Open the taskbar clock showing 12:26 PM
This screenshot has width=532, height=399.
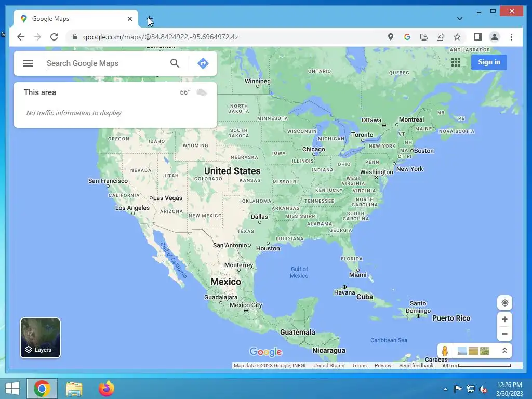[x=509, y=389]
